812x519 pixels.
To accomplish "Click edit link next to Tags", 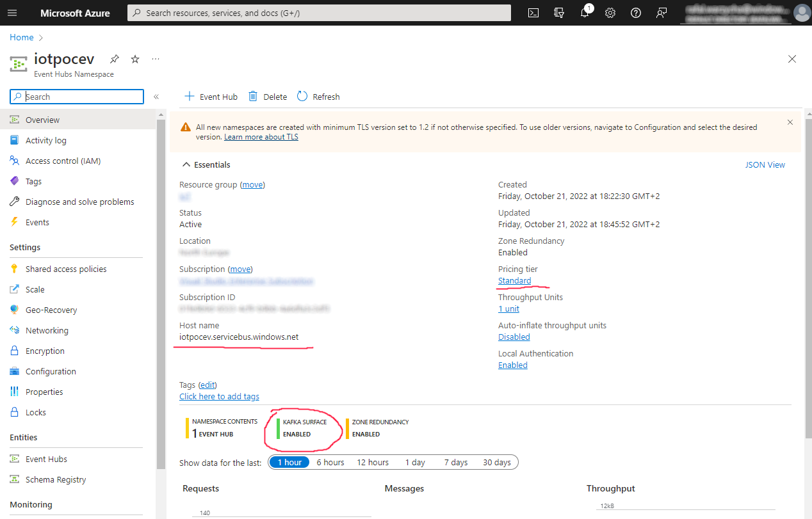I will [x=207, y=385].
